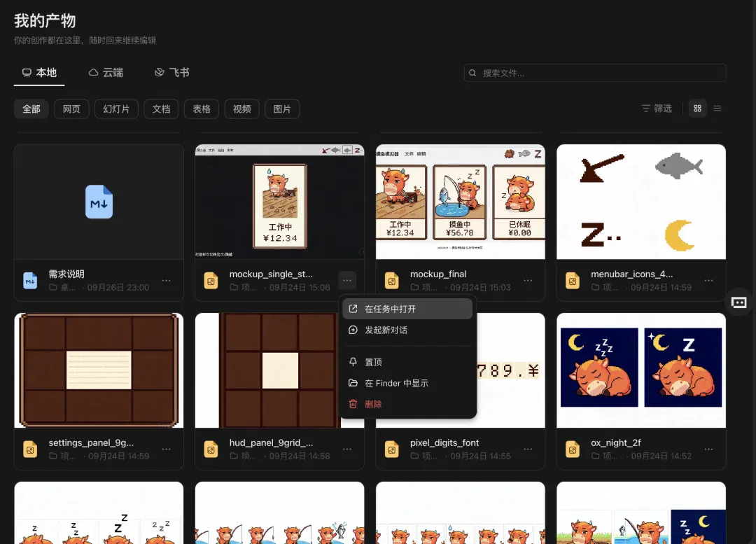Image resolution: width=756 pixels, height=544 pixels.
Task: Click the folder icon under mockup_final
Action: [414, 288]
